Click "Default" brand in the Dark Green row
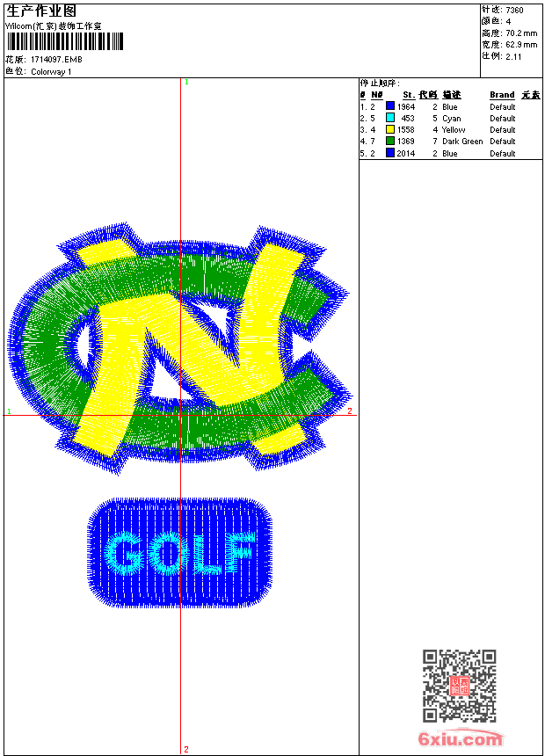The height and width of the screenshot is (756, 545). coord(503,142)
